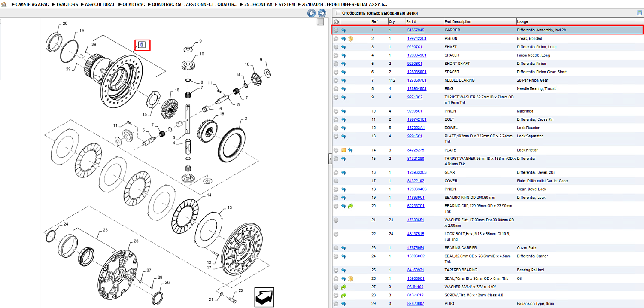Click the yellow package icon on PISTON row
The height and width of the screenshot is (308, 644).
[350, 39]
